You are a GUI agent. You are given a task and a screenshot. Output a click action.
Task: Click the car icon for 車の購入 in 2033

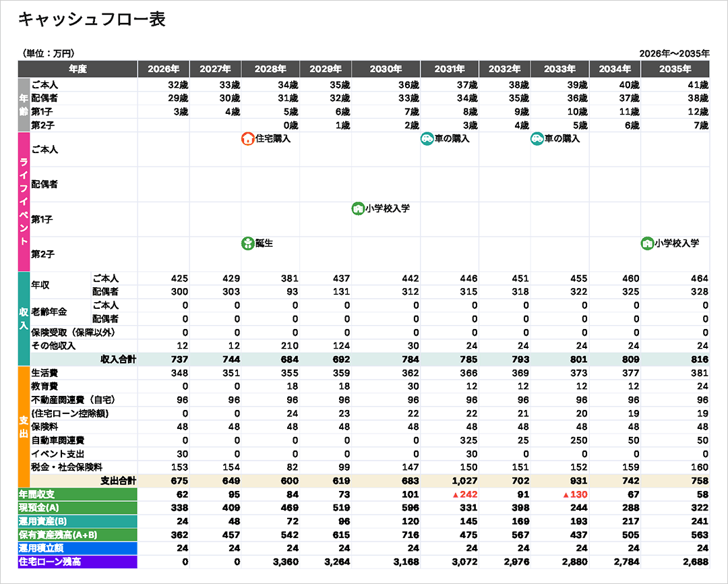tap(537, 138)
